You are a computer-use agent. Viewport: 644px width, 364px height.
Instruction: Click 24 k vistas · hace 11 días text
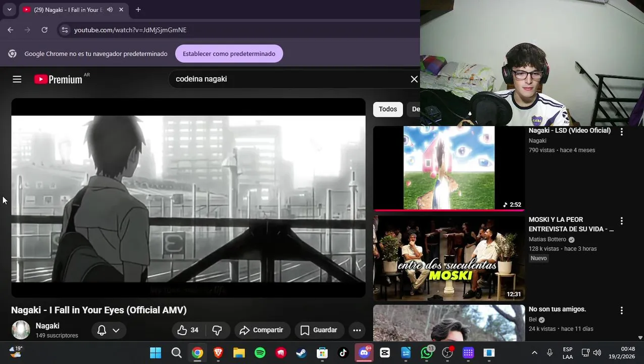(561, 329)
